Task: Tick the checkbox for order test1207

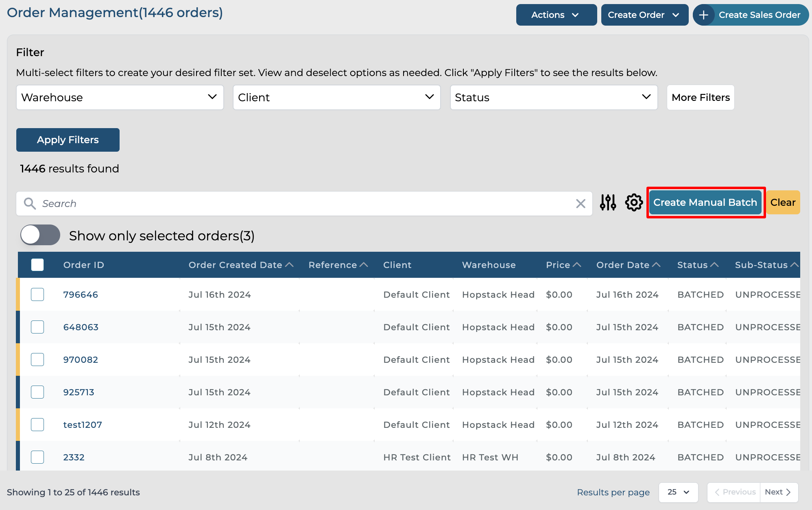Action: [37, 425]
